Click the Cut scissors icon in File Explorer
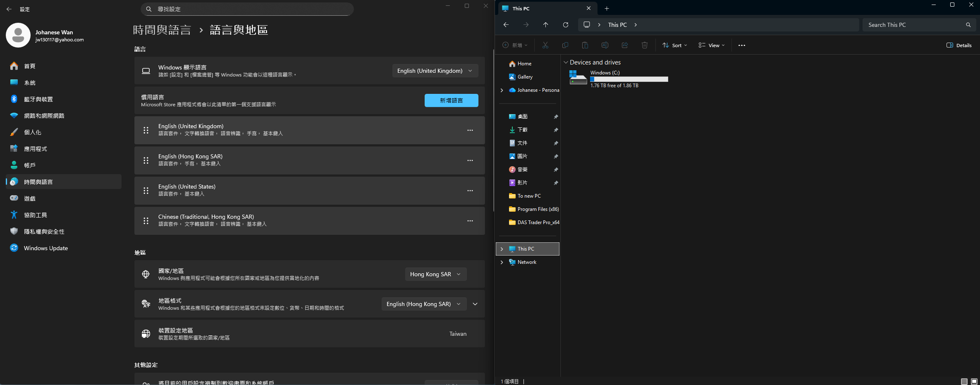 point(545,45)
